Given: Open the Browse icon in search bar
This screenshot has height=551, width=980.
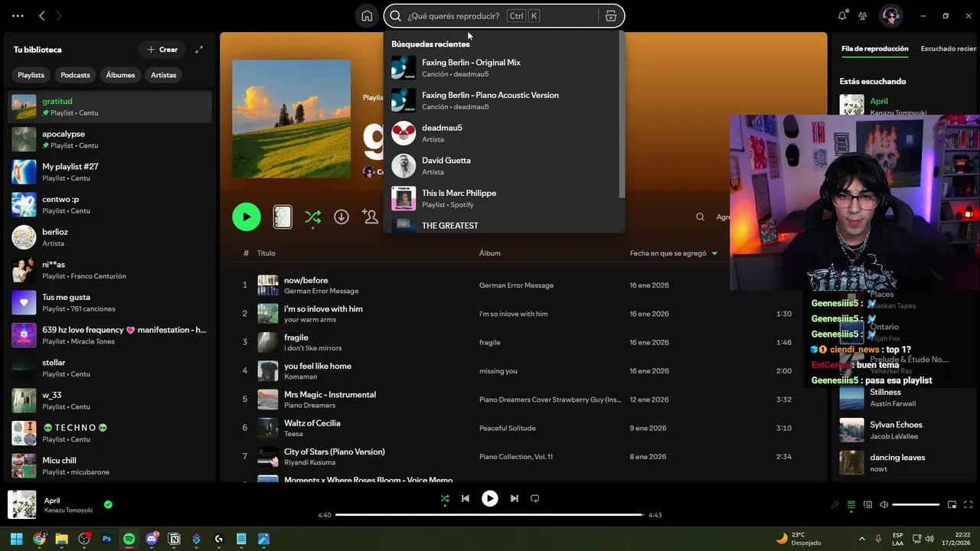Looking at the screenshot, I should tap(611, 16).
